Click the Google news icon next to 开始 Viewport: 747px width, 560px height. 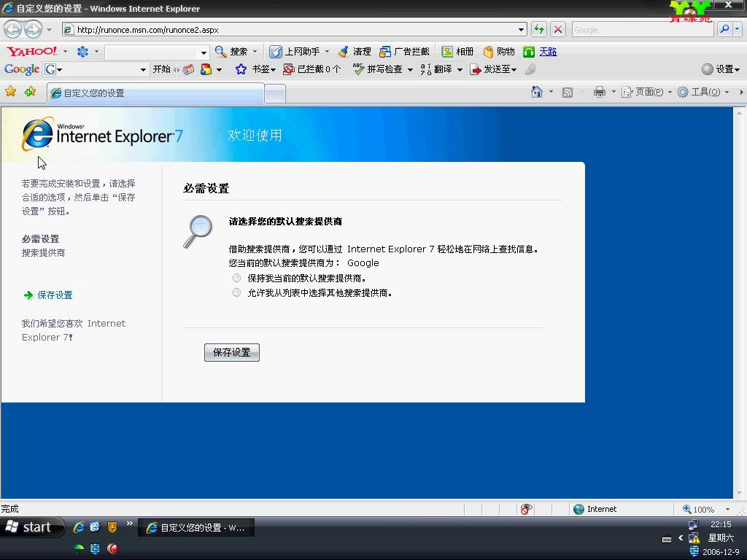click(189, 69)
